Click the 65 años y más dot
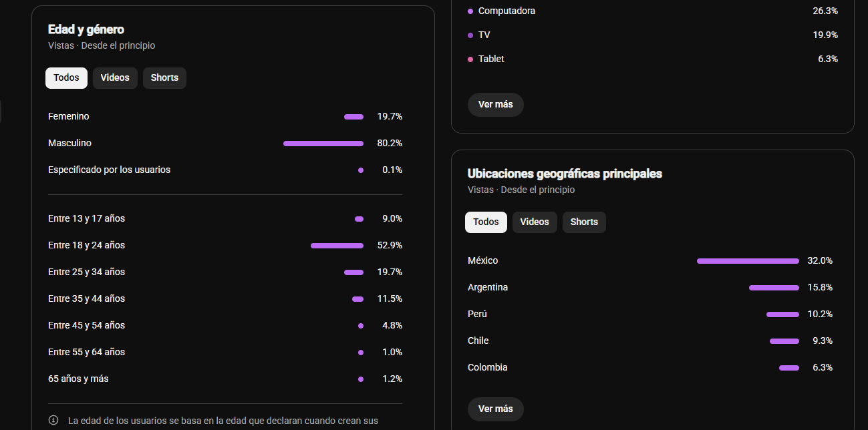The width and height of the screenshot is (868, 430). pyautogui.click(x=361, y=379)
